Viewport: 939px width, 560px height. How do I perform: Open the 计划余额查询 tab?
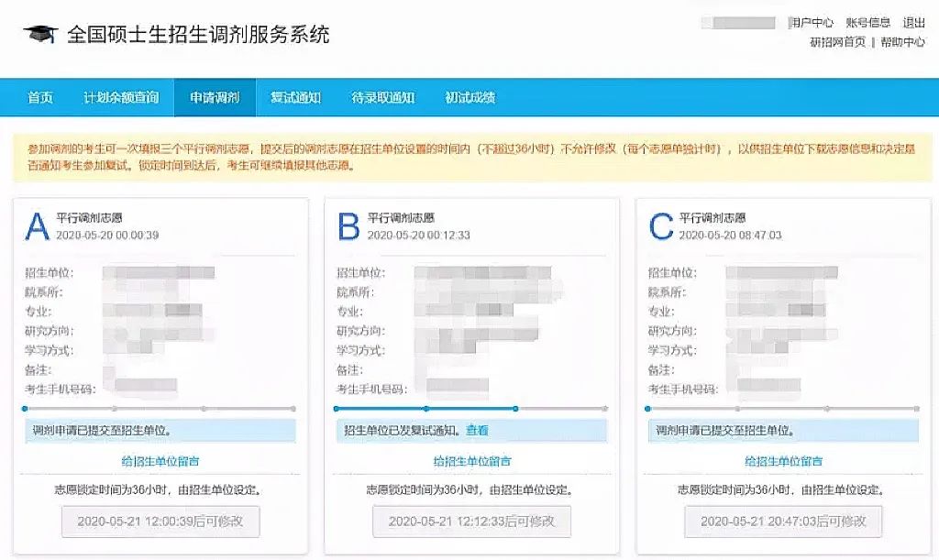[x=121, y=97]
